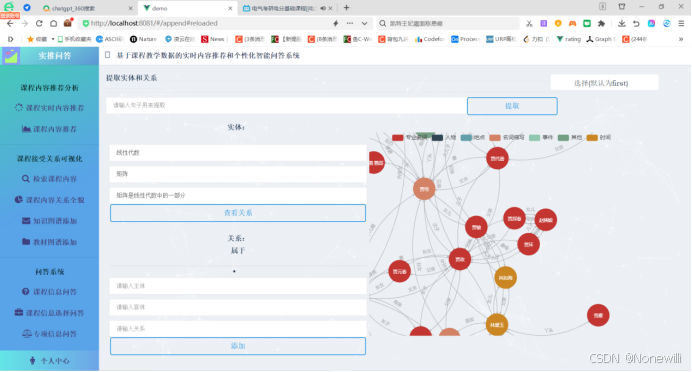692x372 pixels.
Task: Click the three-dots address bar icon
Action: pos(350,23)
